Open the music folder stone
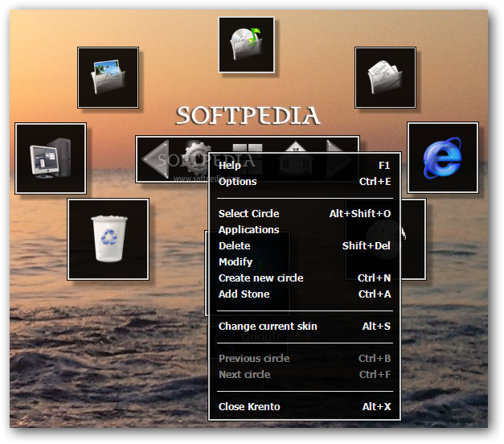Screen dimensions: 504x444 click(246, 45)
